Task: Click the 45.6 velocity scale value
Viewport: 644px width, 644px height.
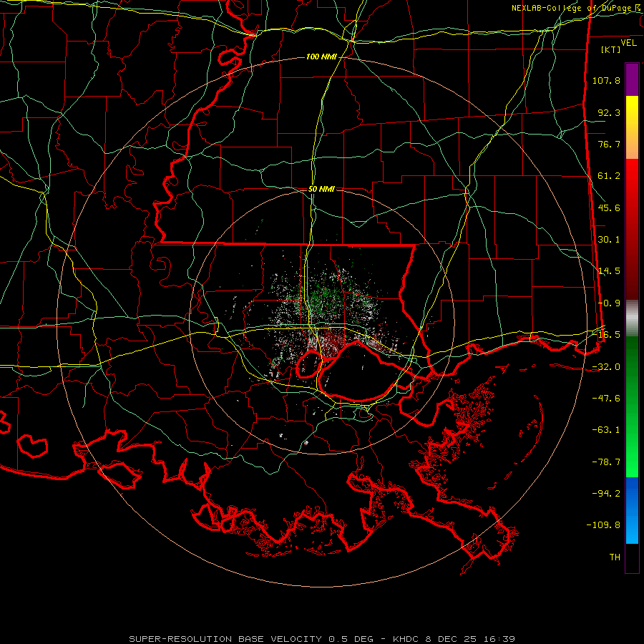Action: pyautogui.click(x=609, y=208)
